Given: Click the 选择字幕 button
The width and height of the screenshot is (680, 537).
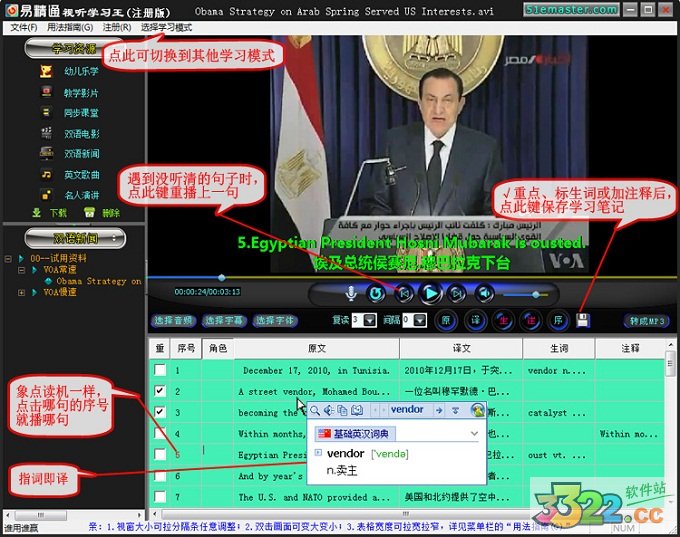Looking at the screenshot, I should pyautogui.click(x=224, y=321).
